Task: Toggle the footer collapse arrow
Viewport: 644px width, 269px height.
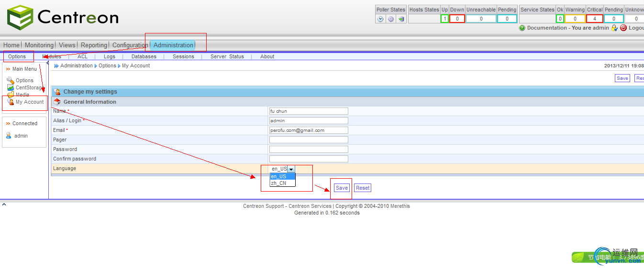Action: 4,204
